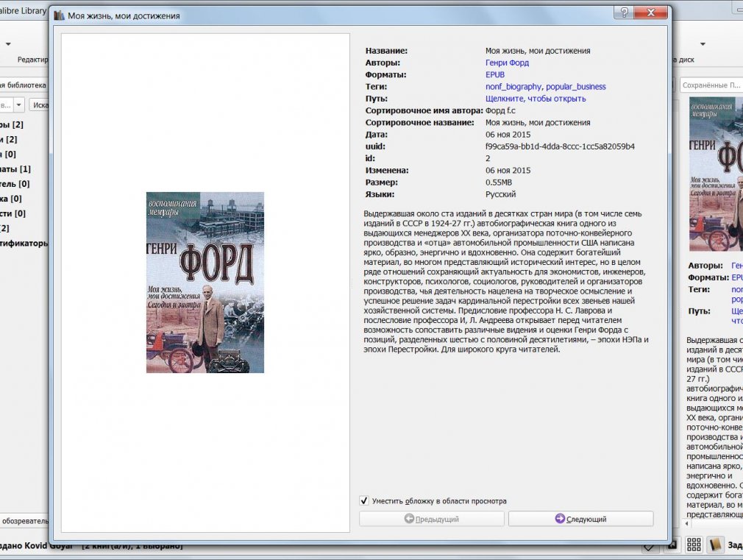Click the question mark help button in the dialog
Viewport: 743px width, 560px height.
624,13
